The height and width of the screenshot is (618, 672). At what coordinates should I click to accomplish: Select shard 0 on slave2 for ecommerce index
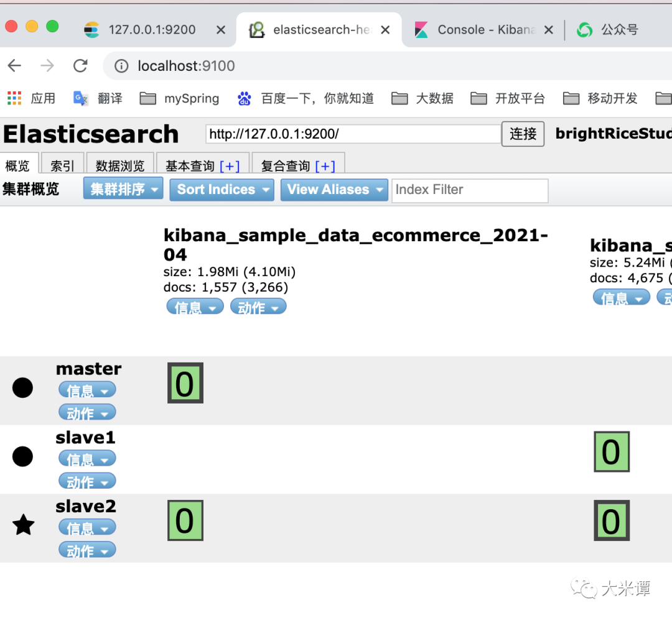[185, 520]
